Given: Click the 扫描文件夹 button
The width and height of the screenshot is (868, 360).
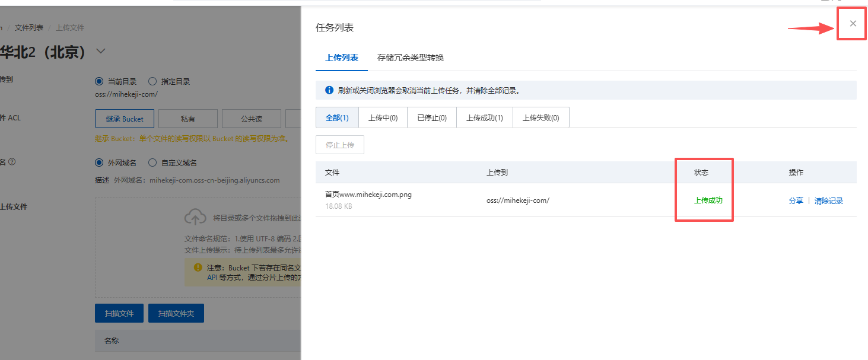Looking at the screenshot, I should [x=176, y=313].
